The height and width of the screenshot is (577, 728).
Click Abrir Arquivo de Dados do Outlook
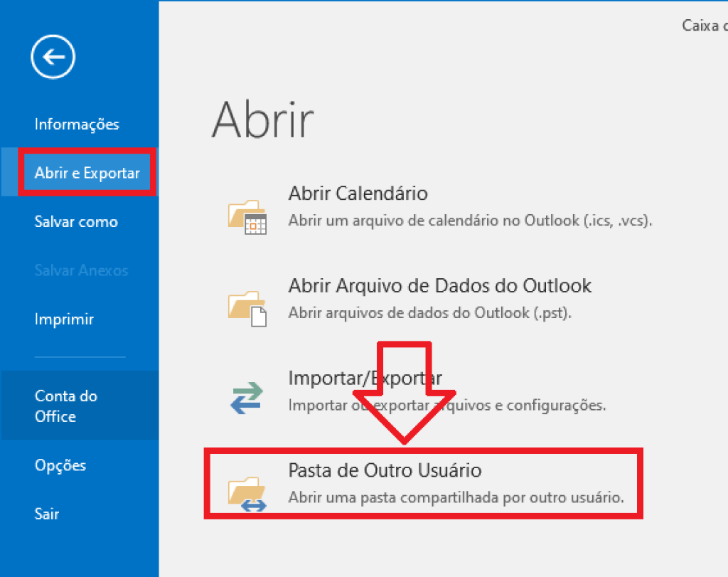440,286
